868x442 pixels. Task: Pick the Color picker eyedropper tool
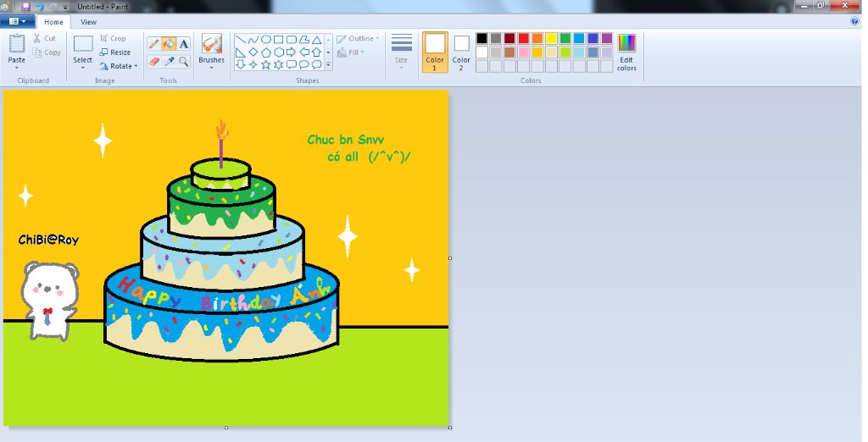[169, 62]
